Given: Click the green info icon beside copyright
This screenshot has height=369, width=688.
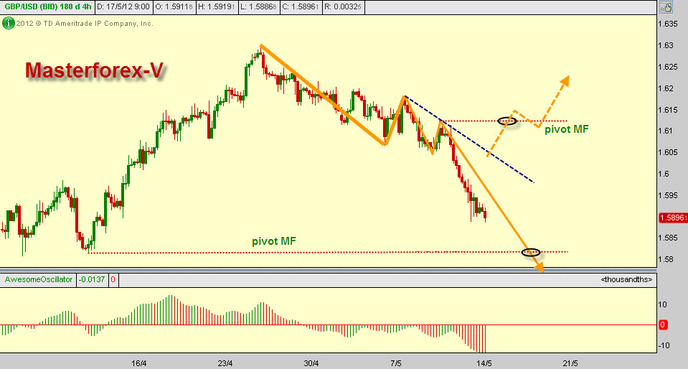Looking at the screenshot, I should point(8,23).
